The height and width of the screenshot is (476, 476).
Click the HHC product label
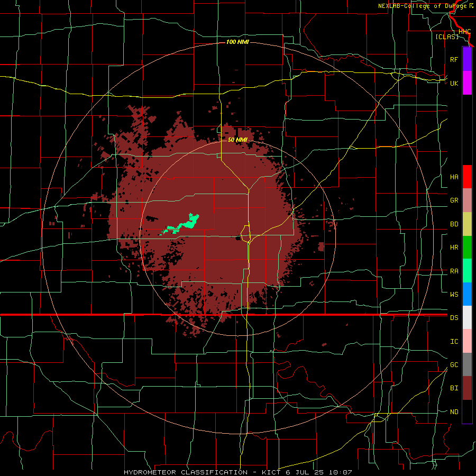coord(464,32)
